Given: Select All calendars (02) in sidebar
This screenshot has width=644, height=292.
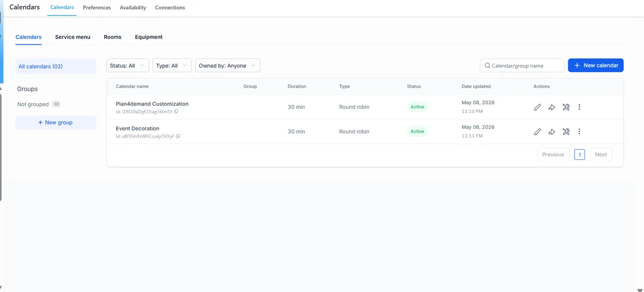Looking at the screenshot, I should click(x=55, y=66).
